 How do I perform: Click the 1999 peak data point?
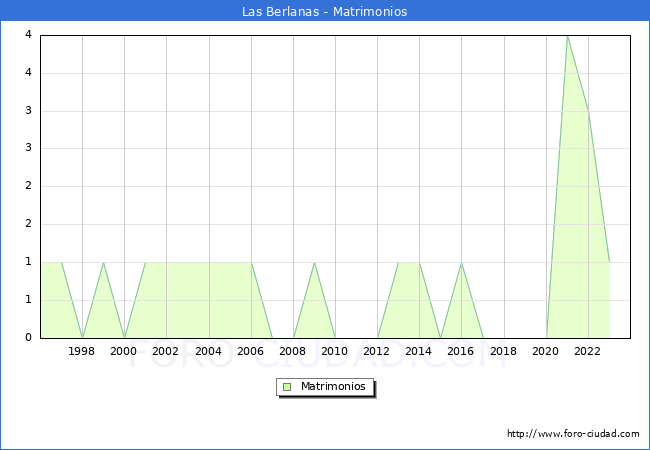point(103,263)
